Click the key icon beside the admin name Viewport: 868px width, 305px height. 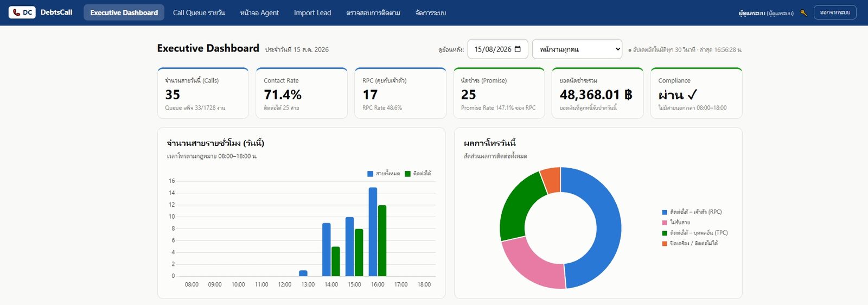(x=803, y=13)
